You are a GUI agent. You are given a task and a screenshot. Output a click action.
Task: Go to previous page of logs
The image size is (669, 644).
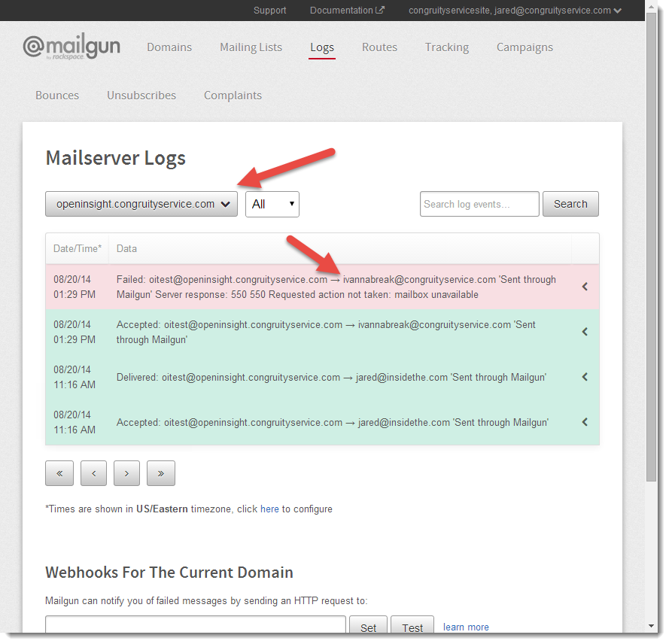tap(93, 473)
